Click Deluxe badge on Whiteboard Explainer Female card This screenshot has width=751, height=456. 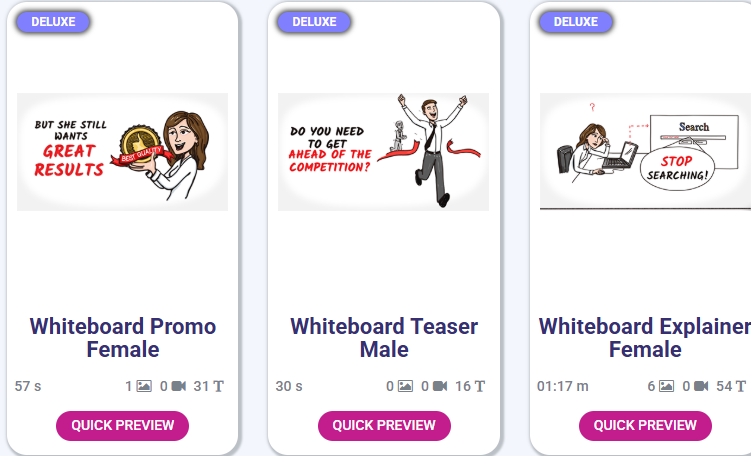coord(576,22)
